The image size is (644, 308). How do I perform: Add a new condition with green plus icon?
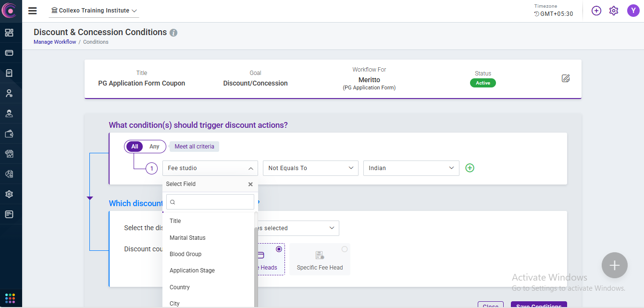tap(470, 168)
